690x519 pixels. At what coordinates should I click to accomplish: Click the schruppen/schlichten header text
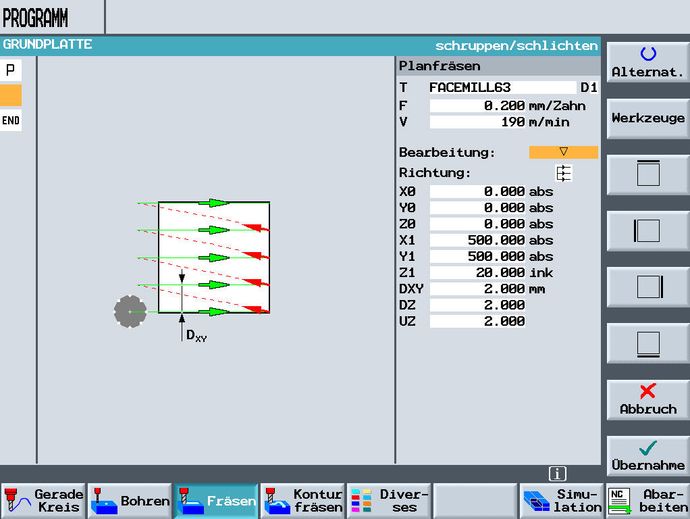pyautogui.click(x=516, y=46)
